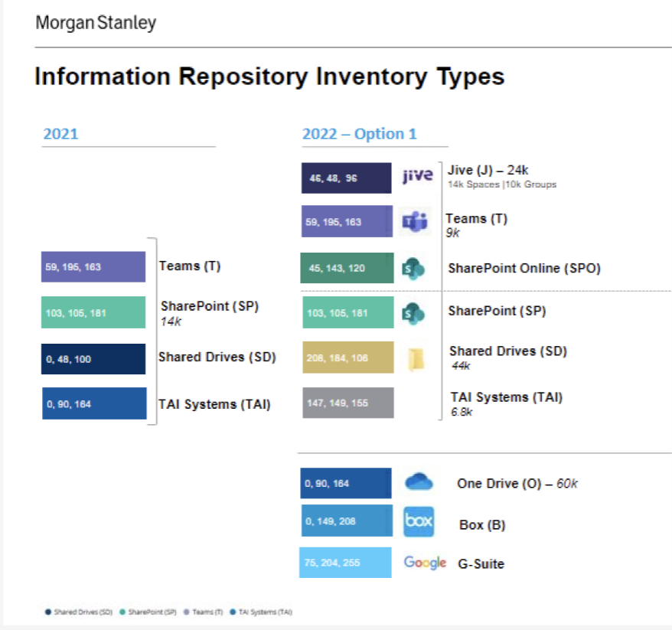672x630 pixels.
Task: Select the 45, 143, 120 SharePoint Online swatch
Action: pyautogui.click(x=347, y=268)
